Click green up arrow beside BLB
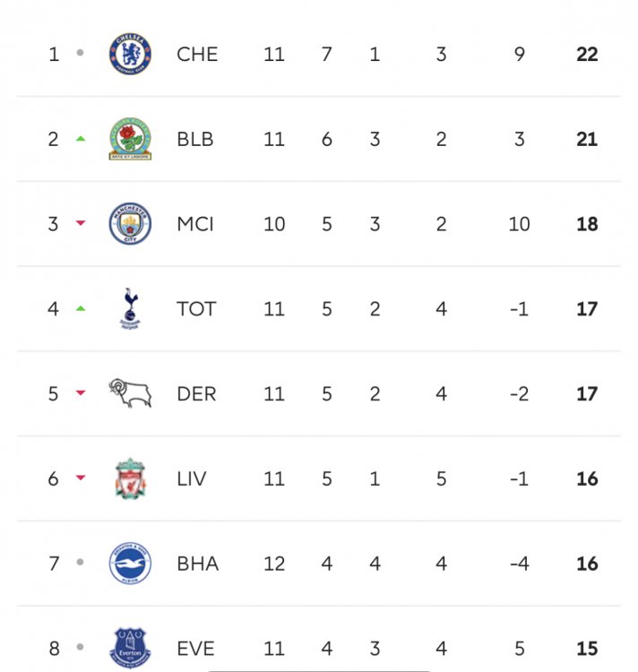Screen dimensions: 638x672 point(81,139)
